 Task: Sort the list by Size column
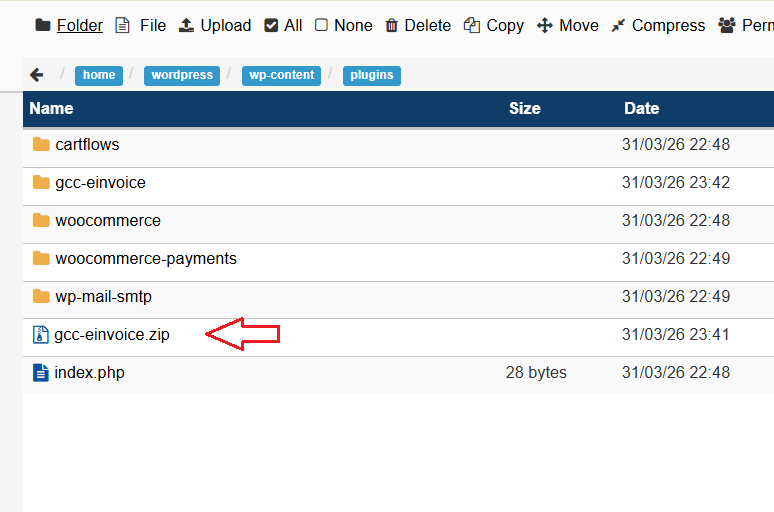524,108
